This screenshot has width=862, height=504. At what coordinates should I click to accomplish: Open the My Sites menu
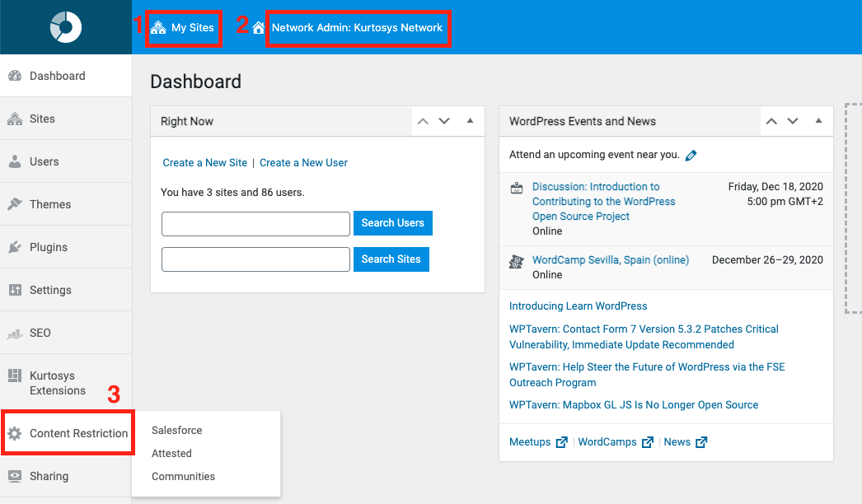[x=183, y=26]
